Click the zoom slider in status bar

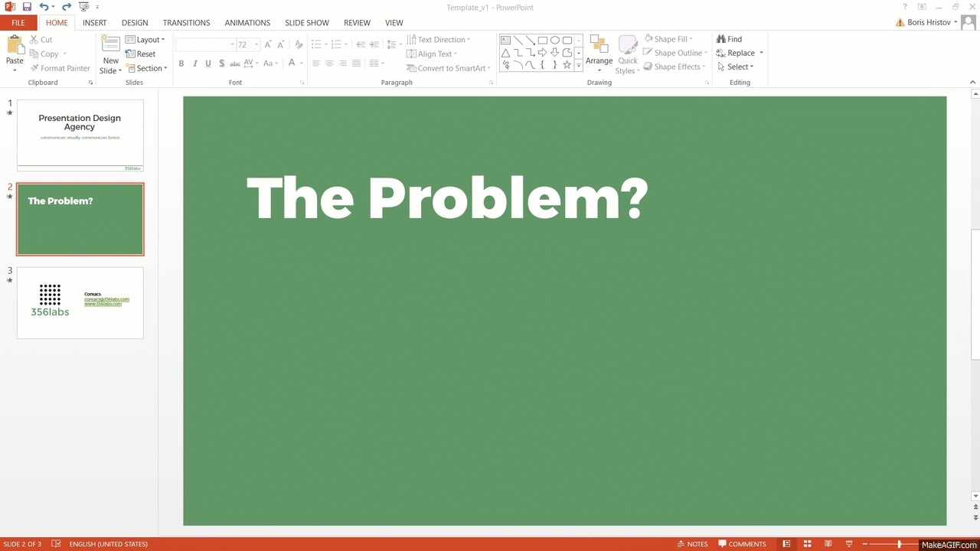point(900,544)
